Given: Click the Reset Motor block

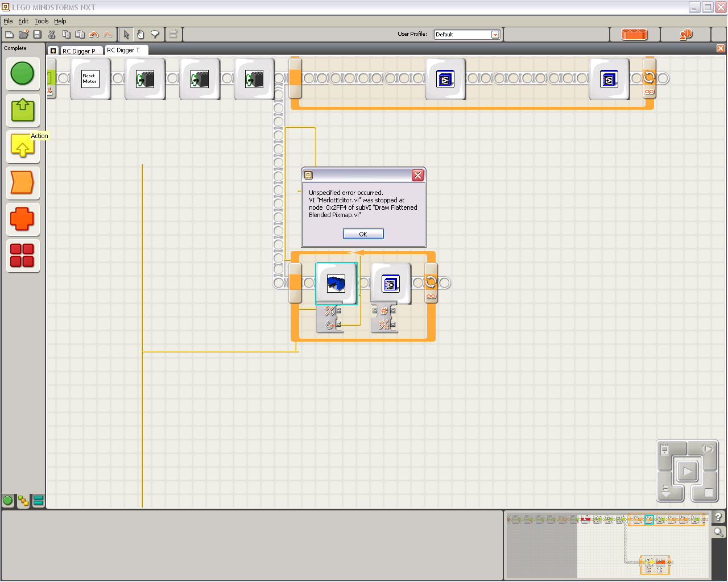Looking at the screenshot, I should click(x=90, y=79).
